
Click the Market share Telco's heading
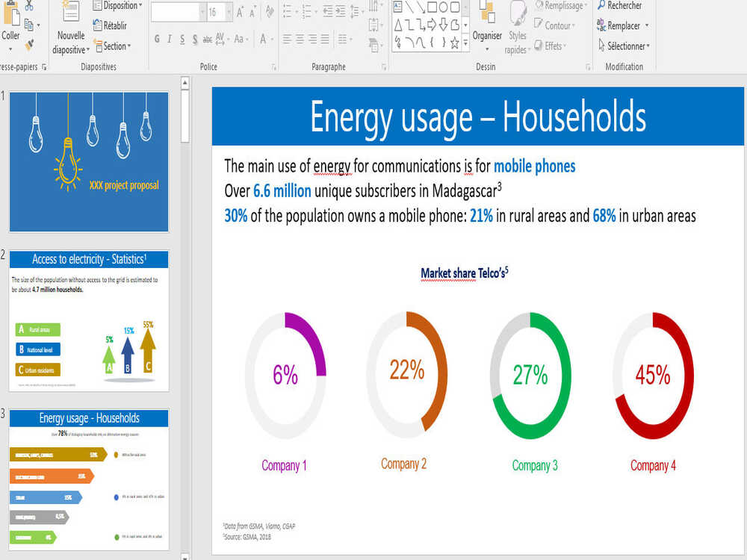tap(465, 273)
